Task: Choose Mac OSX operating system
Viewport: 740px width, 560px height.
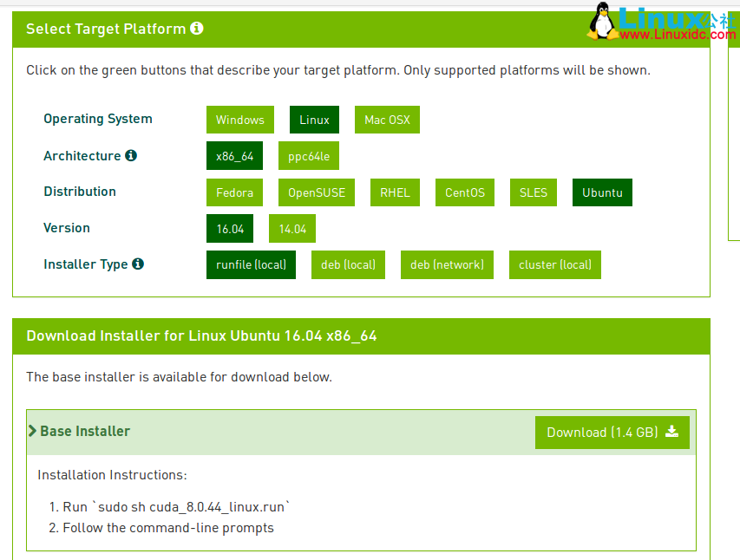Action: coord(387,120)
